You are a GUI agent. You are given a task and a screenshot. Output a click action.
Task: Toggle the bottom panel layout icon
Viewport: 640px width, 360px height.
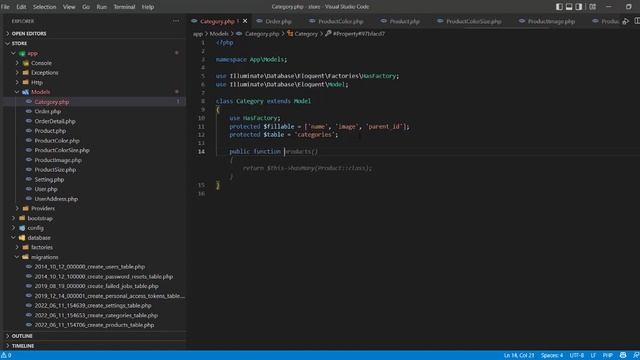(569, 7)
